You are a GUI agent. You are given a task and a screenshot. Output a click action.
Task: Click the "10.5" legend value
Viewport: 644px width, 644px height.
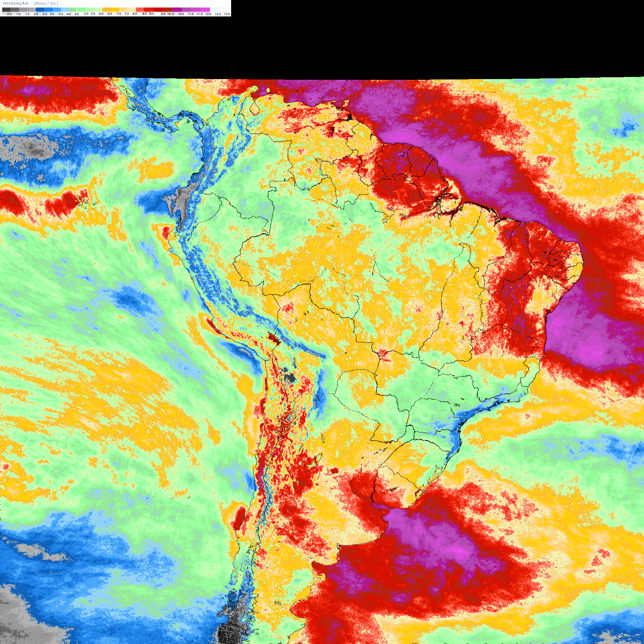coord(181,14)
